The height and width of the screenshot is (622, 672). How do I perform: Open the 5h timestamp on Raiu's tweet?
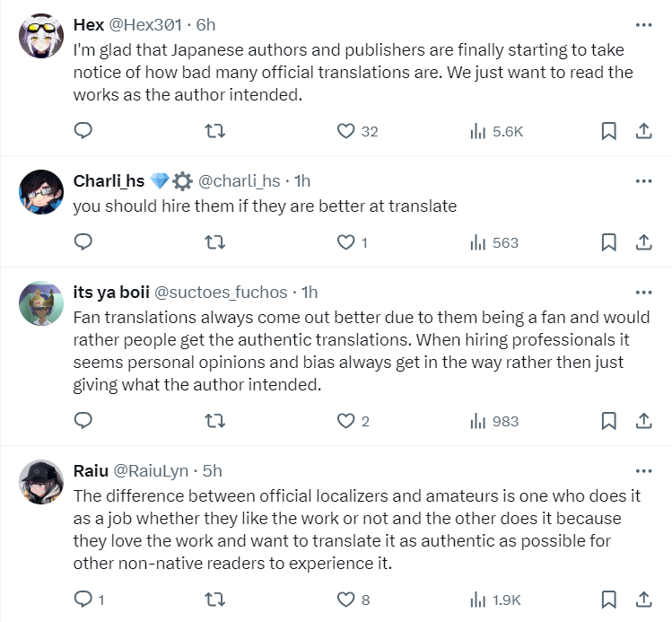[x=214, y=470]
